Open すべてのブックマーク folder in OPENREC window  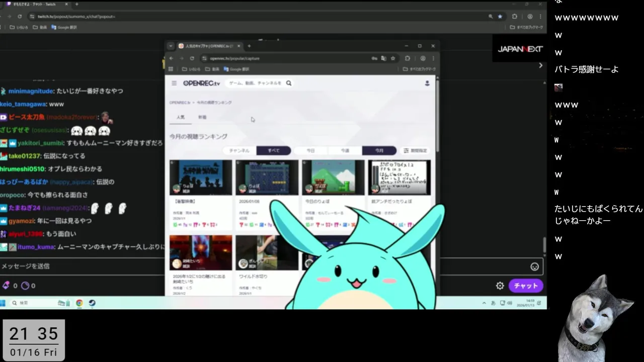[x=419, y=69]
